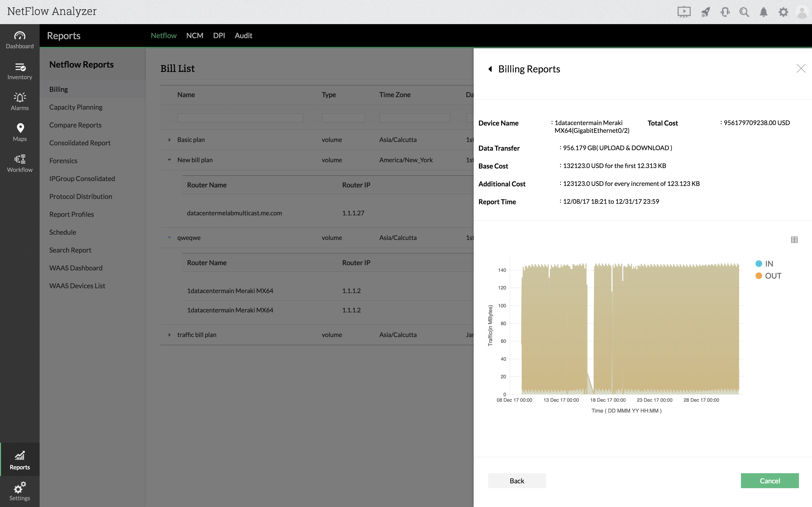Click back arrow beside Billing Reports

coord(490,69)
